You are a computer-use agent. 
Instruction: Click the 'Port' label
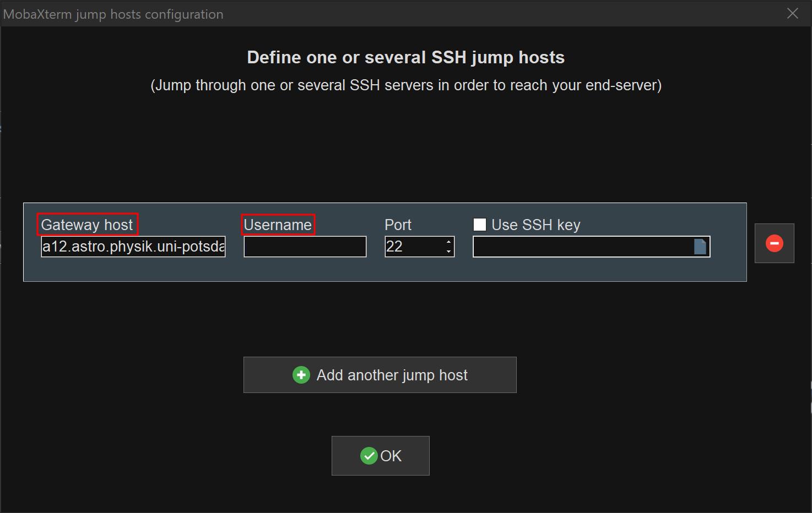point(398,225)
